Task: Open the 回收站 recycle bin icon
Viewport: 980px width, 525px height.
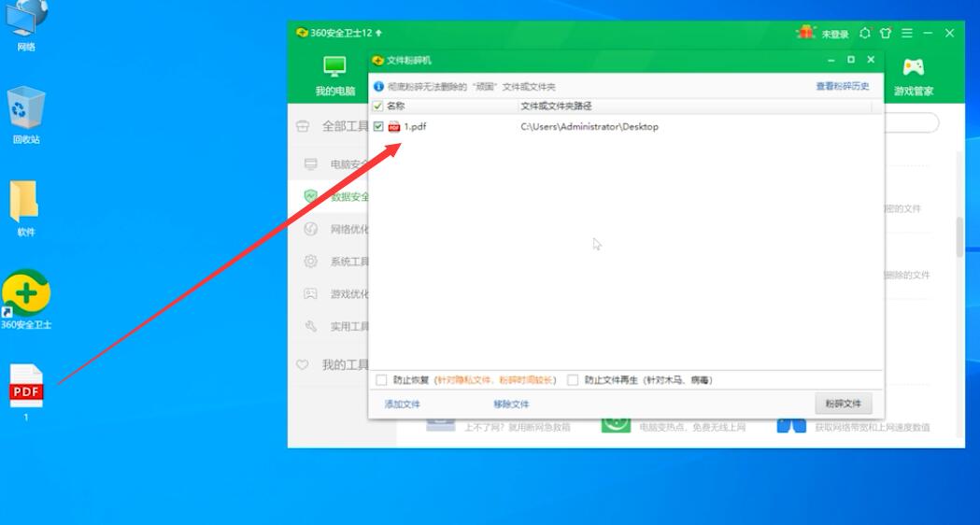Action: [25, 114]
